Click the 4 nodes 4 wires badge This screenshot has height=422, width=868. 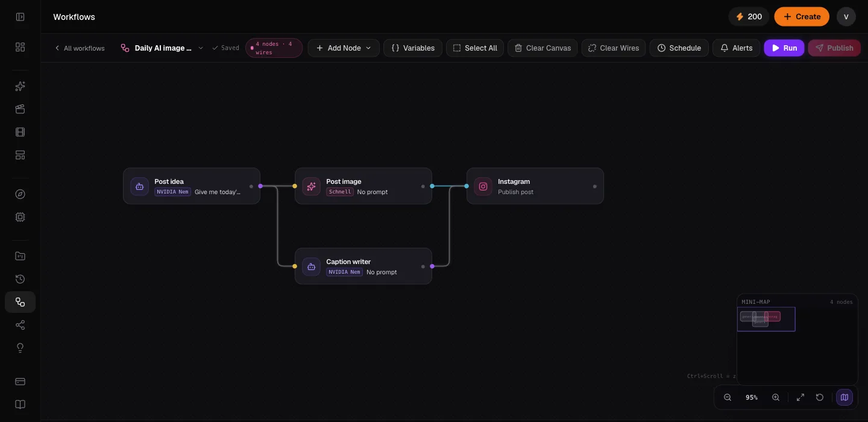pyautogui.click(x=274, y=48)
